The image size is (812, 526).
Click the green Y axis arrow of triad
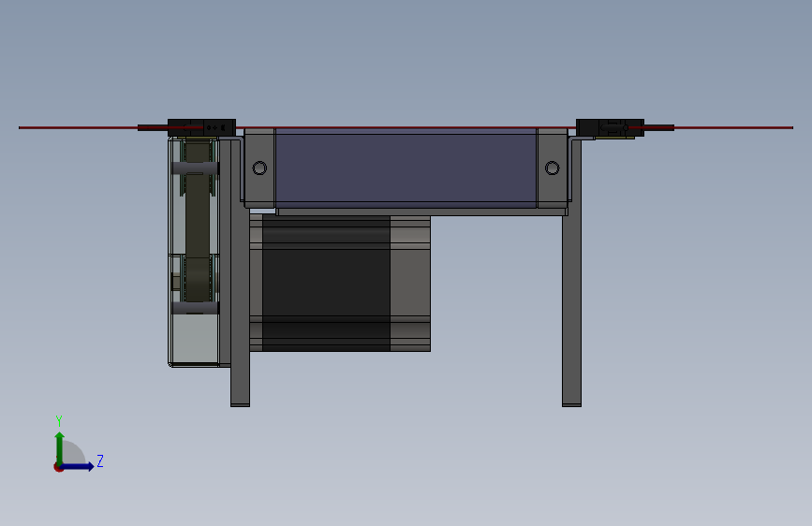(60, 448)
